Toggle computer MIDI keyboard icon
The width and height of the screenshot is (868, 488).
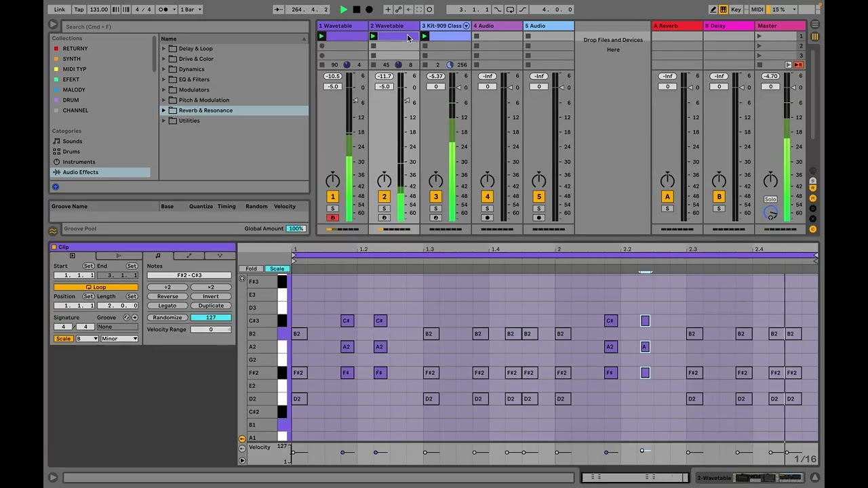click(x=724, y=9)
